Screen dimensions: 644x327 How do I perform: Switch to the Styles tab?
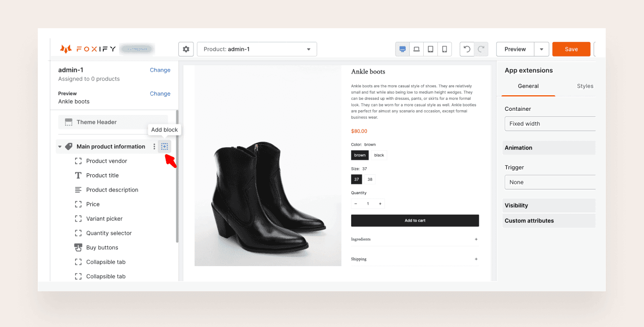tap(585, 86)
